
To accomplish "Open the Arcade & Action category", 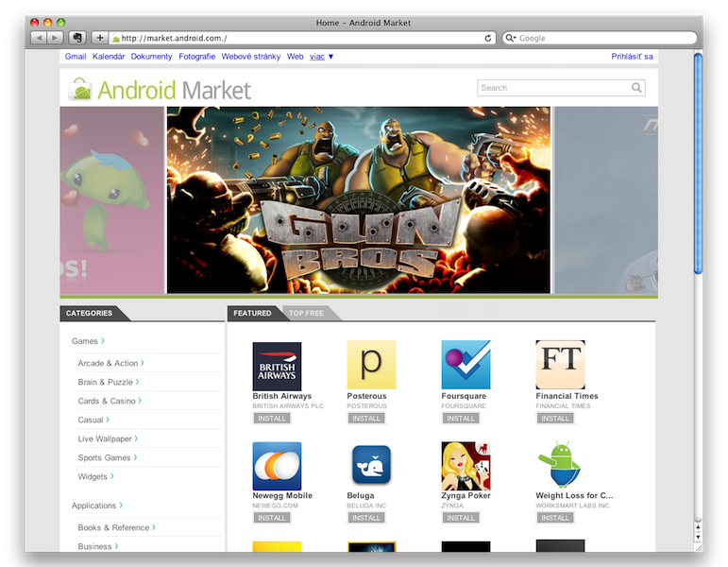I will pos(111,363).
